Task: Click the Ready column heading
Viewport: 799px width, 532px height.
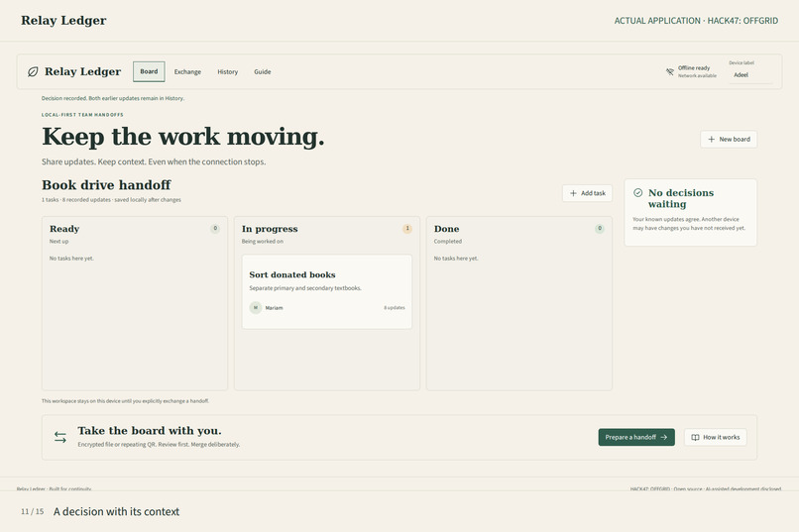Action: pyautogui.click(x=64, y=229)
